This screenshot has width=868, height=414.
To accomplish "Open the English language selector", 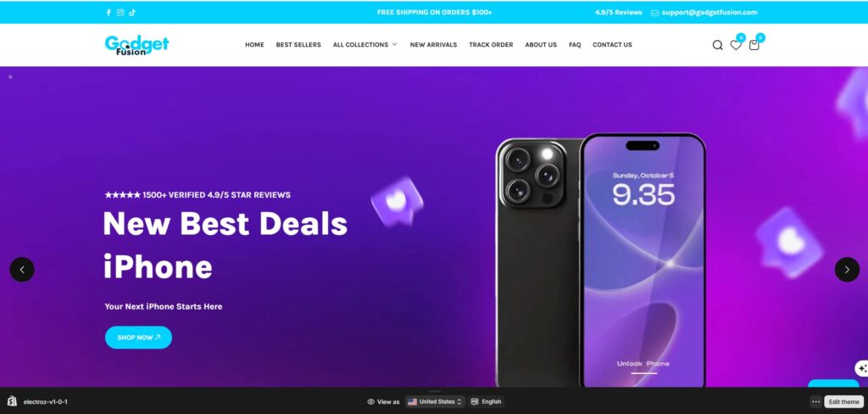I will coord(486,402).
